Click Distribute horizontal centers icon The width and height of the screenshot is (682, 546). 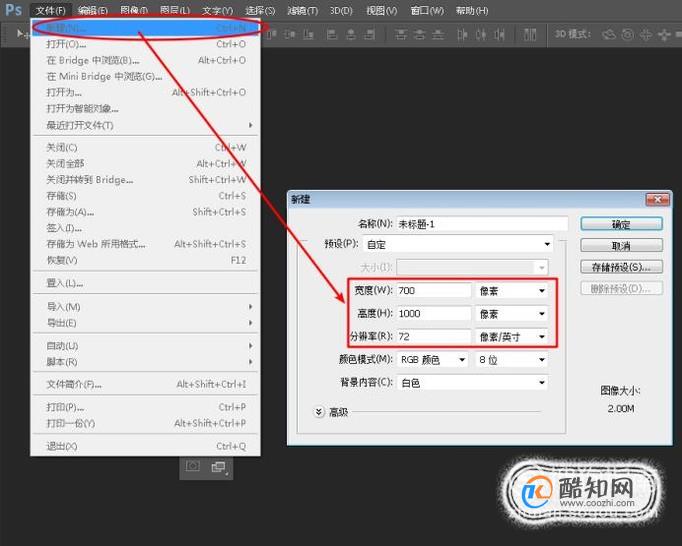481,34
